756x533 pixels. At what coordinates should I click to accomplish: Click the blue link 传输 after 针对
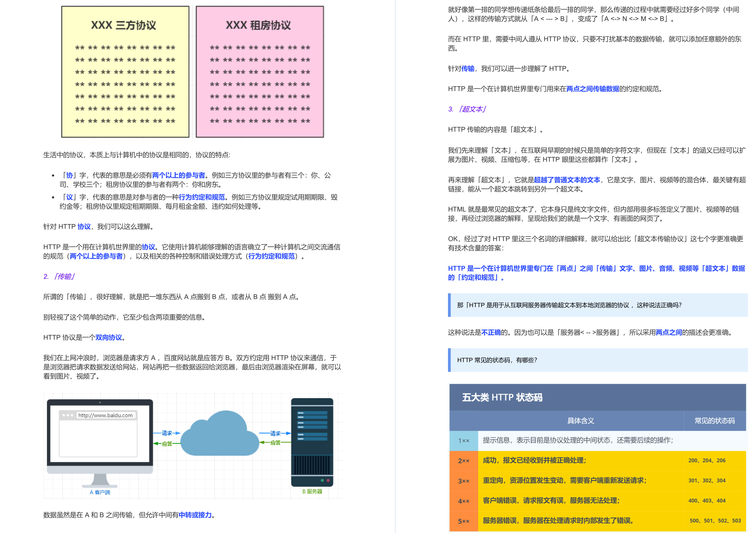[x=469, y=69]
